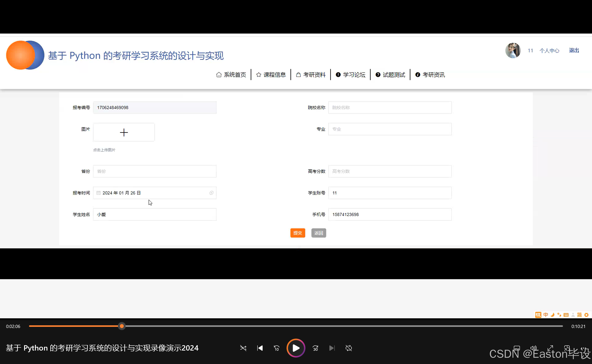
Task: Open 试题测试 test menu
Action: coord(390,75)
